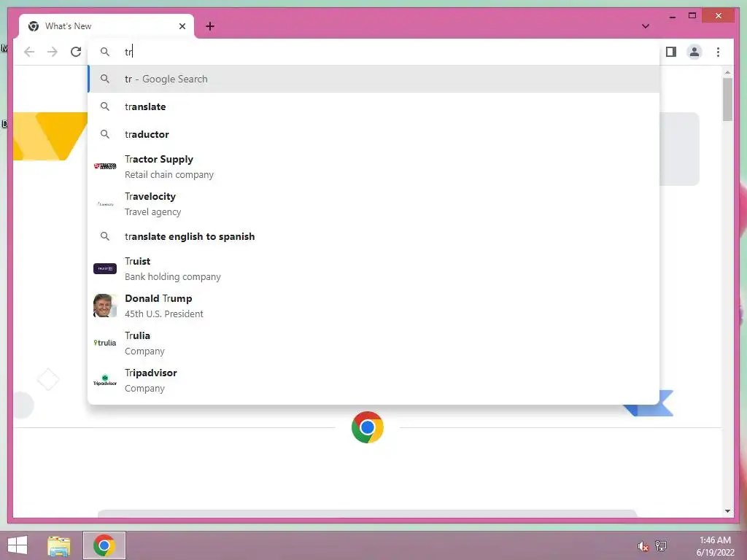Open the taskbar clock and date
This screenshot has width=747, height=560.
pyautogui.click(x=715, y=546)
